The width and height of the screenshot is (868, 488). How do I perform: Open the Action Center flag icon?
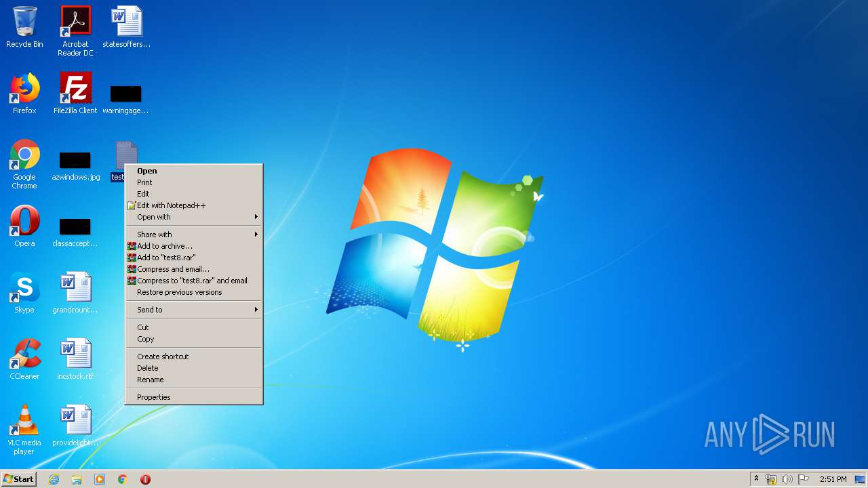tap(804, 479)
